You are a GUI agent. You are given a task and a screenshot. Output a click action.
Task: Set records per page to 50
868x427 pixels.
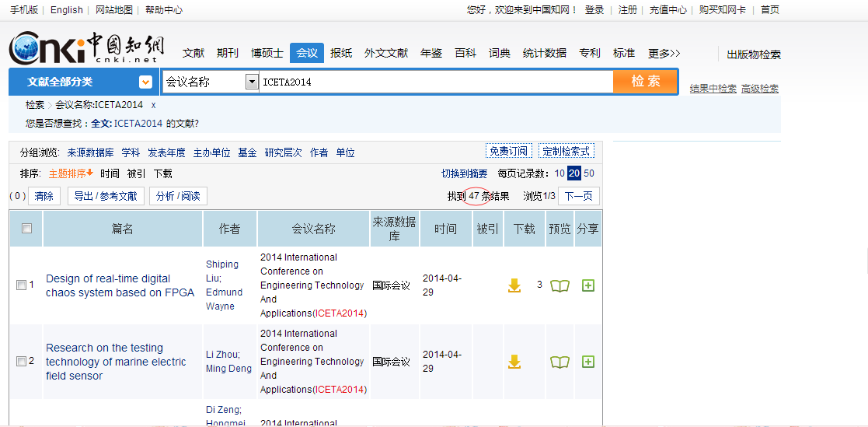589,173
